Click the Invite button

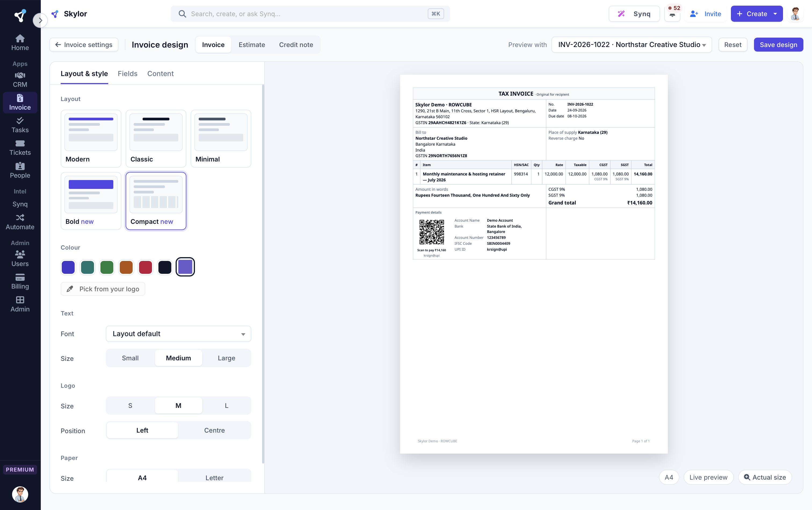coord(705,14)
